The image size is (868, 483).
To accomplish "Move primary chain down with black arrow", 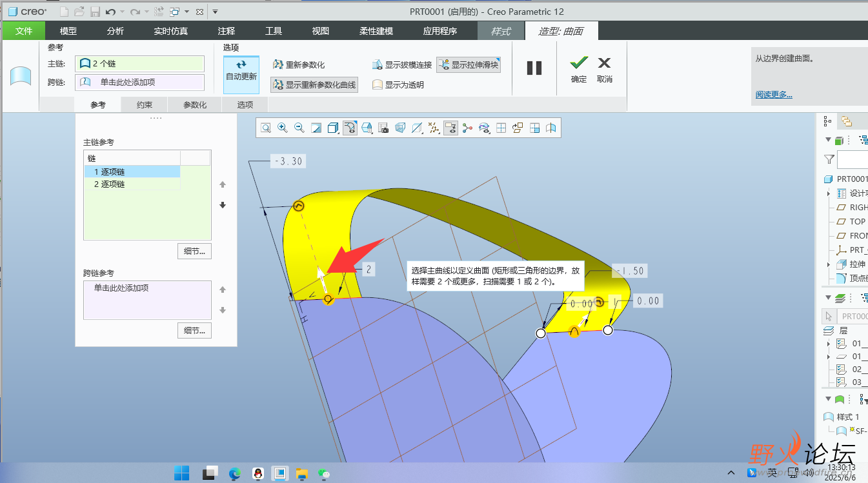I will (223, 205).
